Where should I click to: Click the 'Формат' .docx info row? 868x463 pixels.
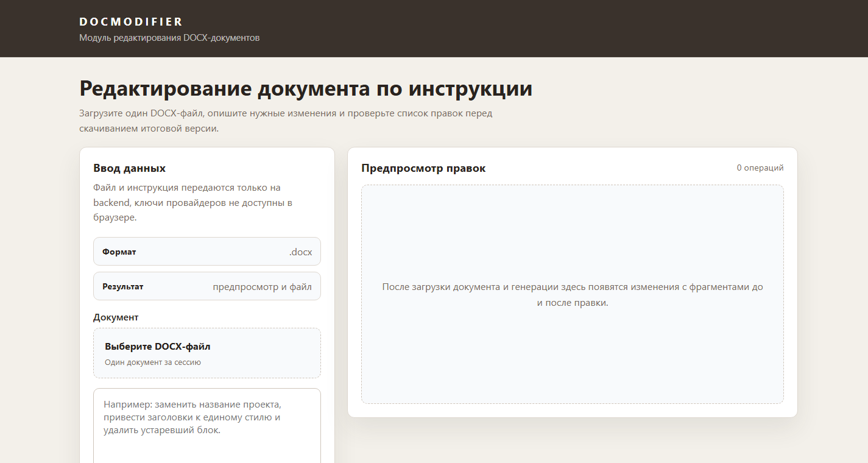click(207, 252)
